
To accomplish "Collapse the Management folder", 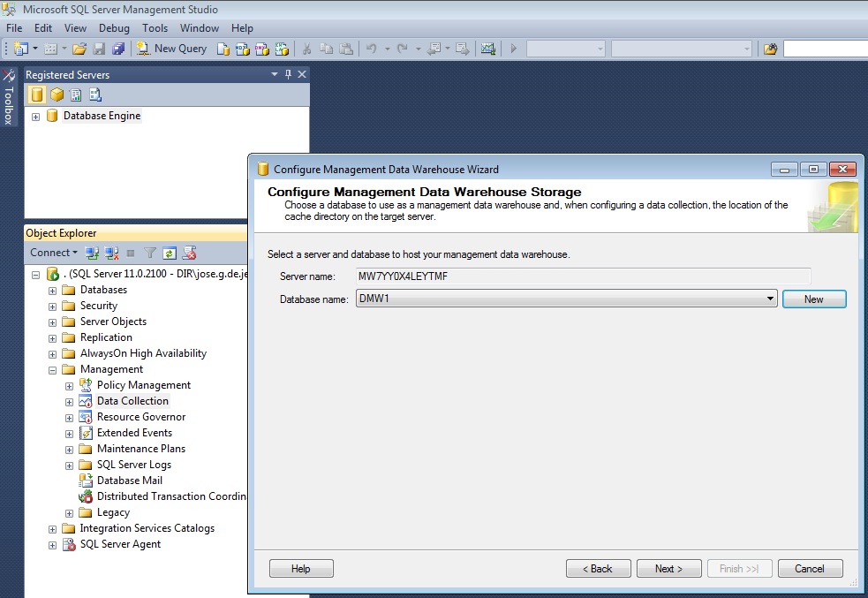I will pos(53,370).
